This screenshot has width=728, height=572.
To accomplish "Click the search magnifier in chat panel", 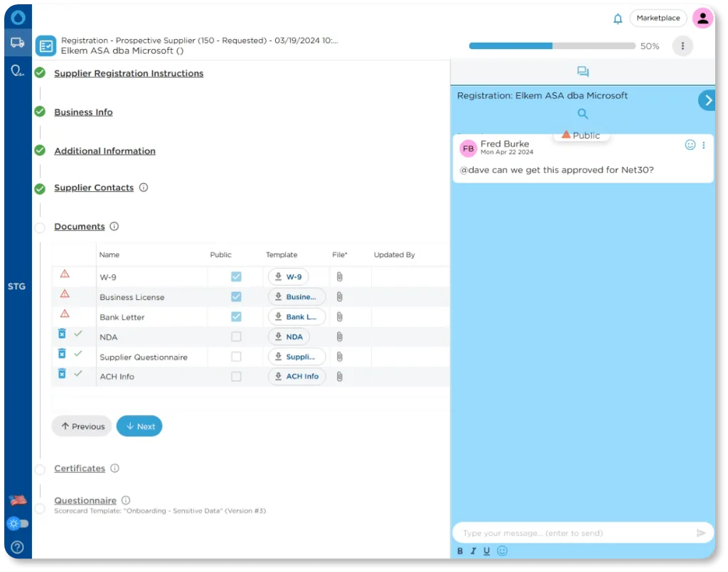I will [x=582, y=114].
